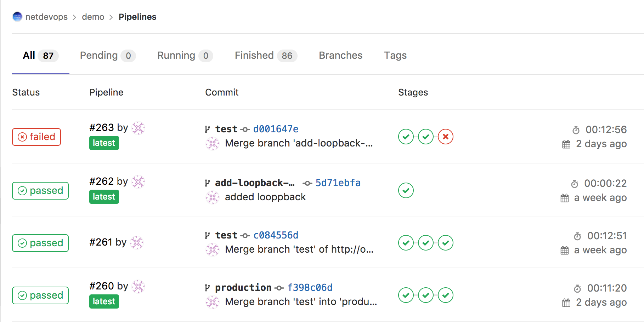Click the user avatar next to pipeline #263

point(138,128)
